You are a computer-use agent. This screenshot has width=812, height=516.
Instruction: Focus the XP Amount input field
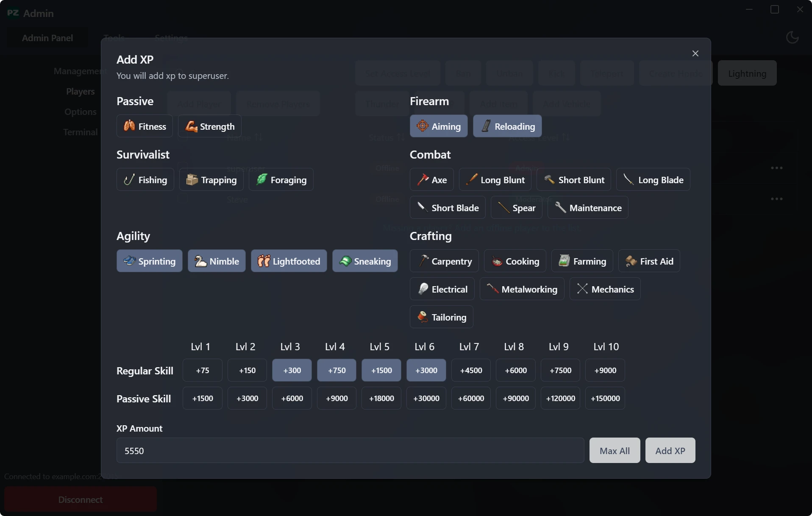[x=350, y=450]
